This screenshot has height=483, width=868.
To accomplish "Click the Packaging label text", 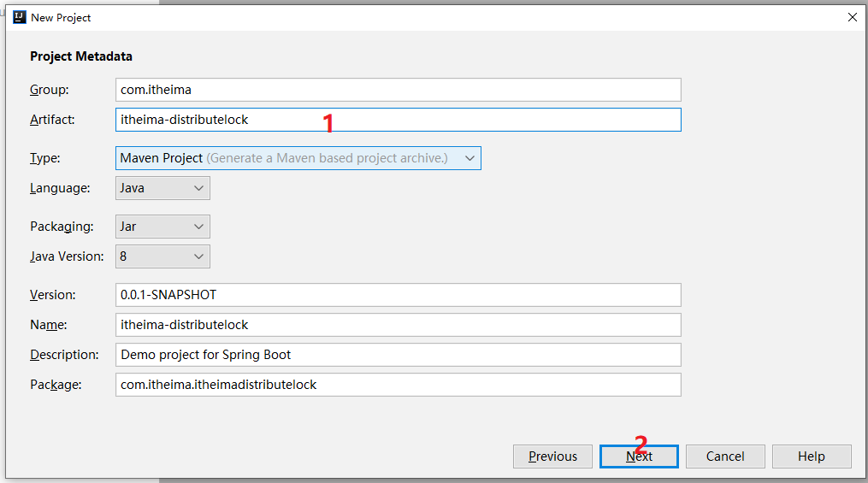I will tap(62, 227).
